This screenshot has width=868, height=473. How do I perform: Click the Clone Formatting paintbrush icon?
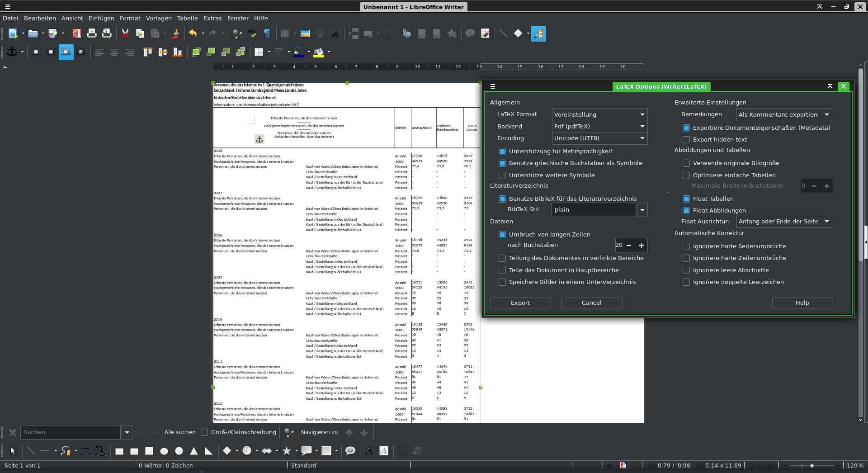pyautogui.click(x=176, y=33)
